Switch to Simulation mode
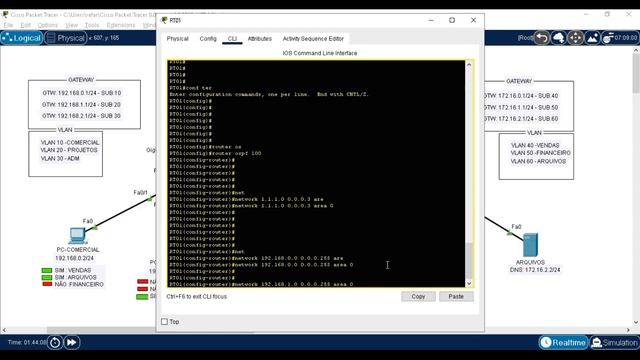 (614, 342)
